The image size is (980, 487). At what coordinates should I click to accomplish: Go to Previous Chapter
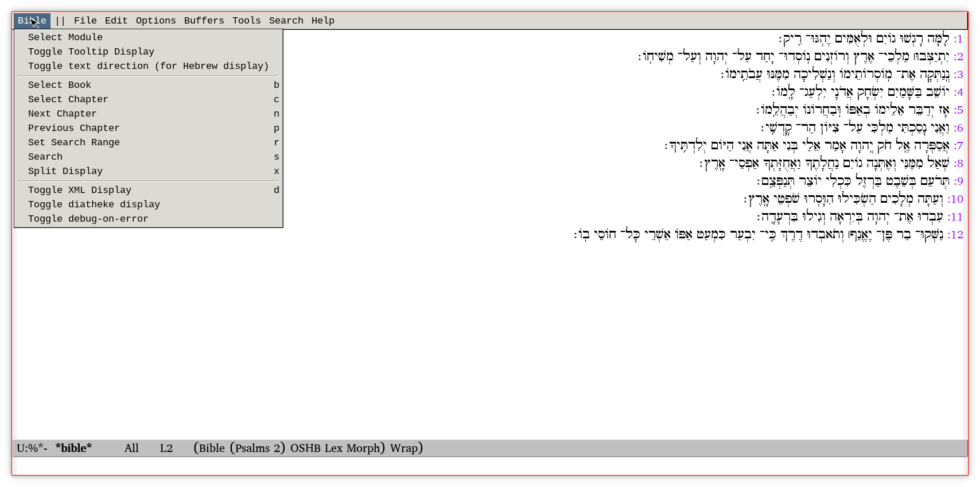[x=73, y=128]
